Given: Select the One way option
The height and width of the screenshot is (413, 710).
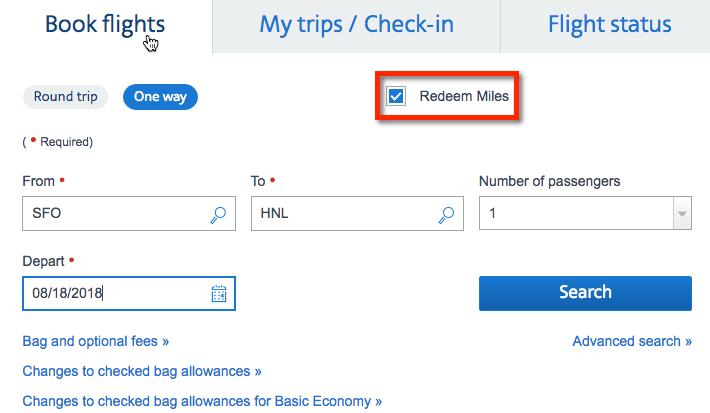Looking at the screenshot, I should coord(160,96).
